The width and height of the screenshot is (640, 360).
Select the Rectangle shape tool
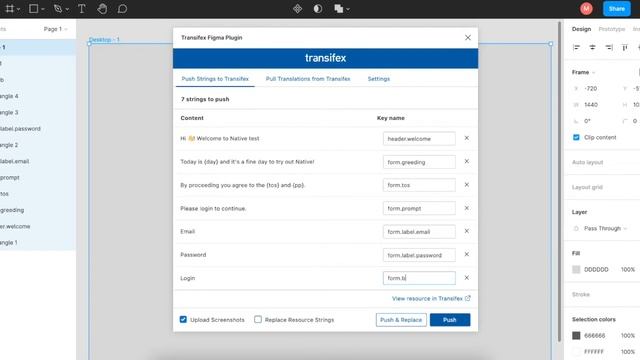[x=33, y=9]
